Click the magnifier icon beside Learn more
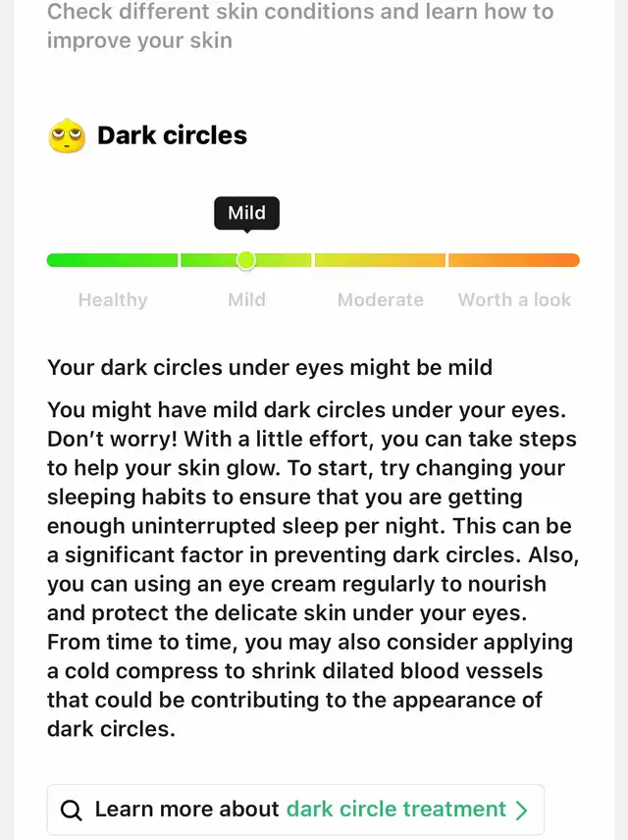The height and width of the screenshot is (840, 628). tap(72, 810)
